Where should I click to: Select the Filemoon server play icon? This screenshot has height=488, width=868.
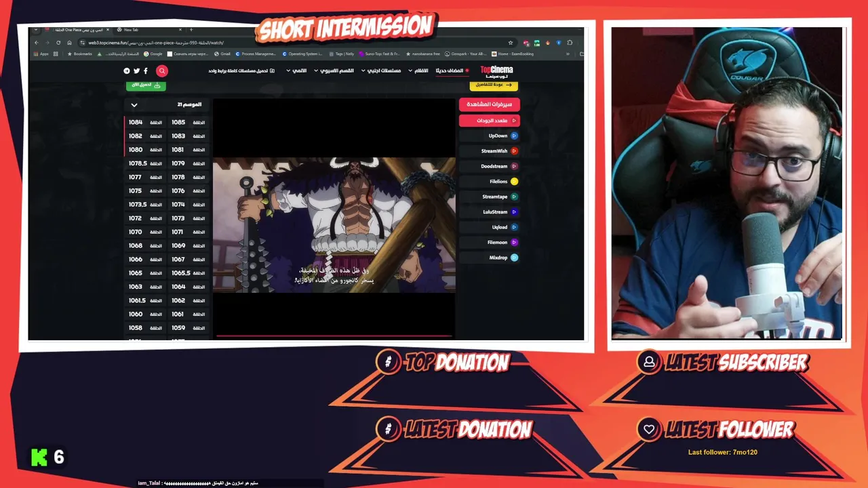tap(514, 243)
